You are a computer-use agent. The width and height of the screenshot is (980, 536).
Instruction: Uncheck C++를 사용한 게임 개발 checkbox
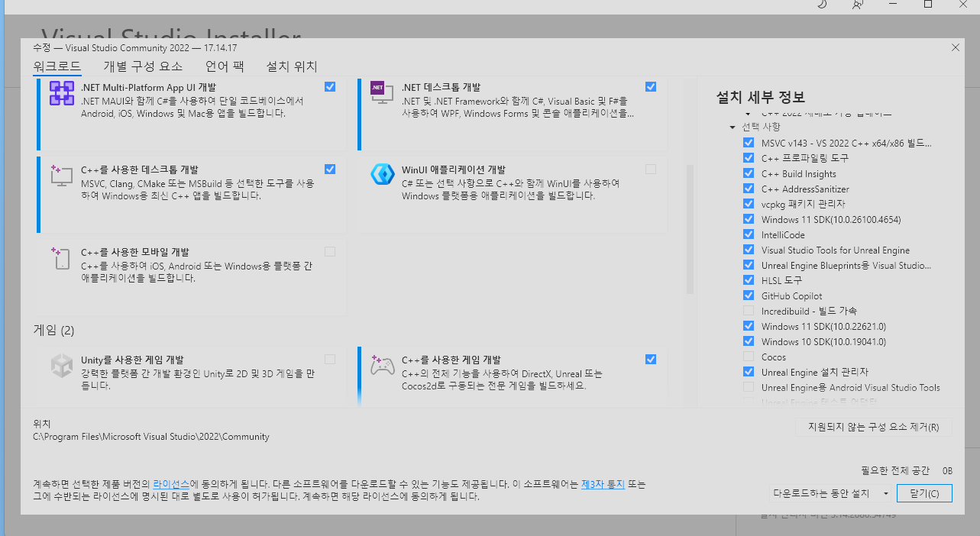tap(650, 359)
